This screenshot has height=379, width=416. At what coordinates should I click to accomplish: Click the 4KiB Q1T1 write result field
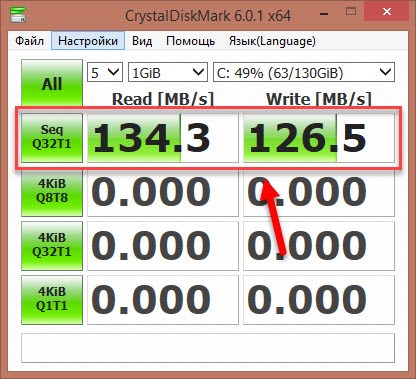[319, 300]
